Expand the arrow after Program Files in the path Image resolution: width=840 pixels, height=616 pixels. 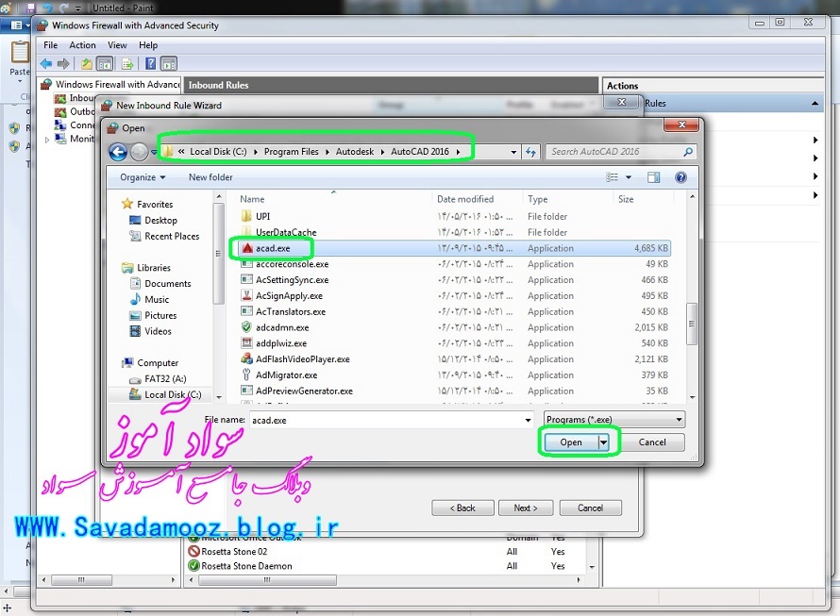[x=327, y=152]
